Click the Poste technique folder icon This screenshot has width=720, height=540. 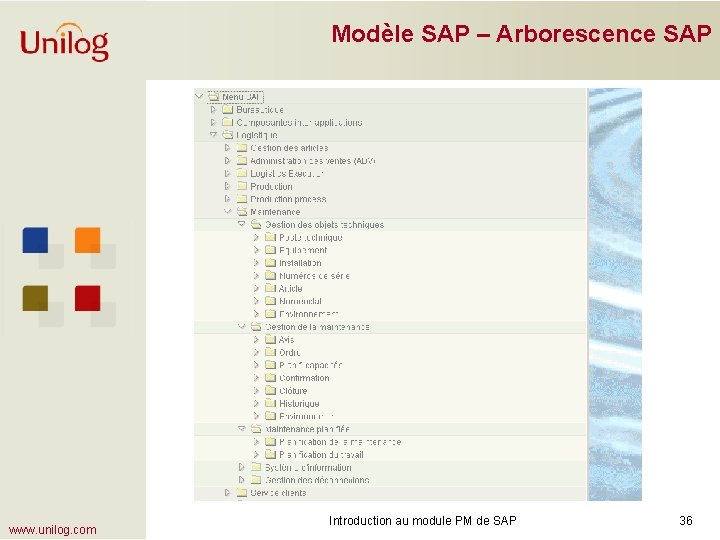pos(271,237)
